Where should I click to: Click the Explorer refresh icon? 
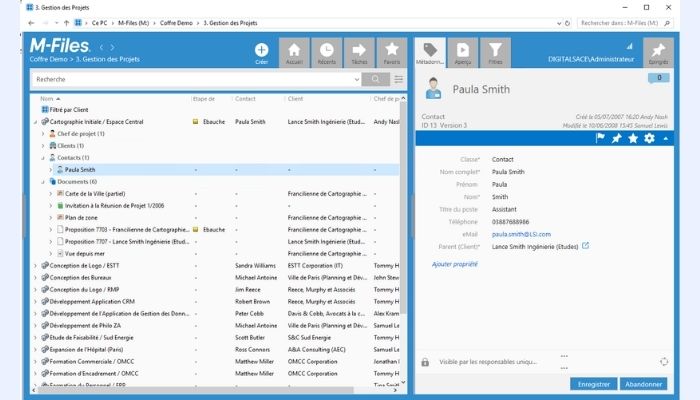coord(567,23)
